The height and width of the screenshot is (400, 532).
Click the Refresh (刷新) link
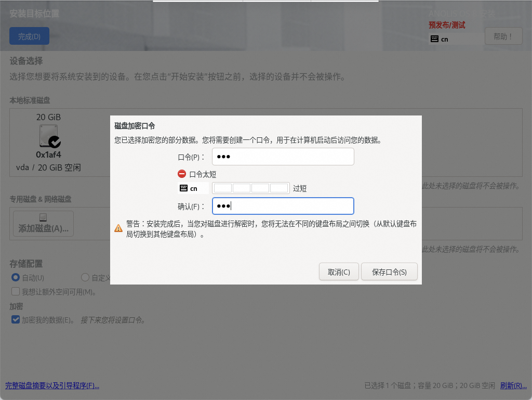(513, 385)
